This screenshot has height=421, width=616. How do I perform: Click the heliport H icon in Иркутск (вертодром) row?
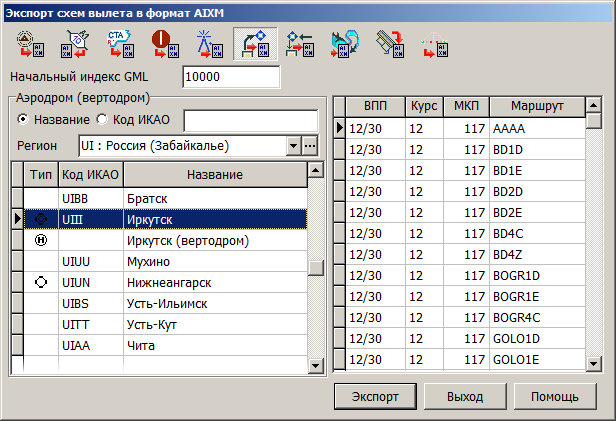(x=41, y=240)
